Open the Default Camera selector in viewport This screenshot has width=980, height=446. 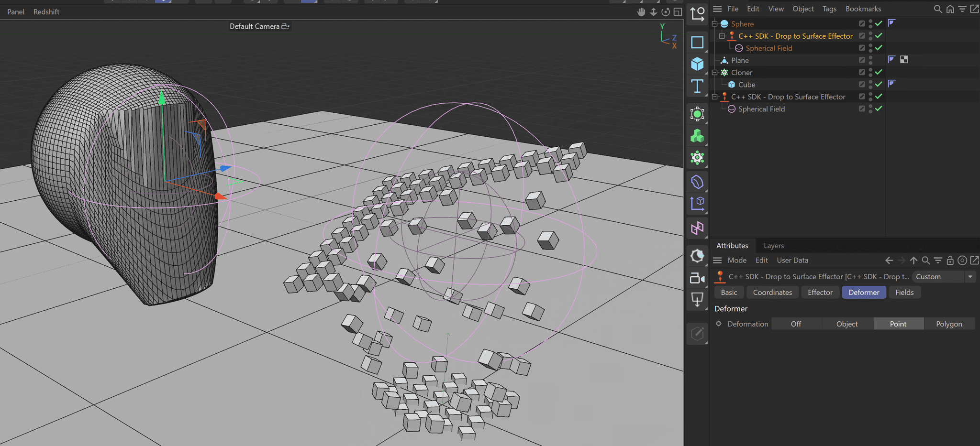259,26
